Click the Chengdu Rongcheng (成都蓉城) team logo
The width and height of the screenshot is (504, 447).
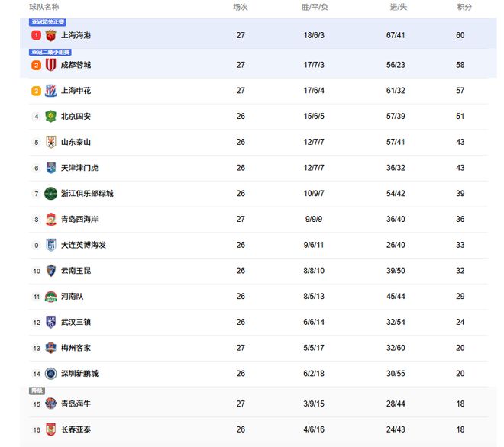pos(50,65)
